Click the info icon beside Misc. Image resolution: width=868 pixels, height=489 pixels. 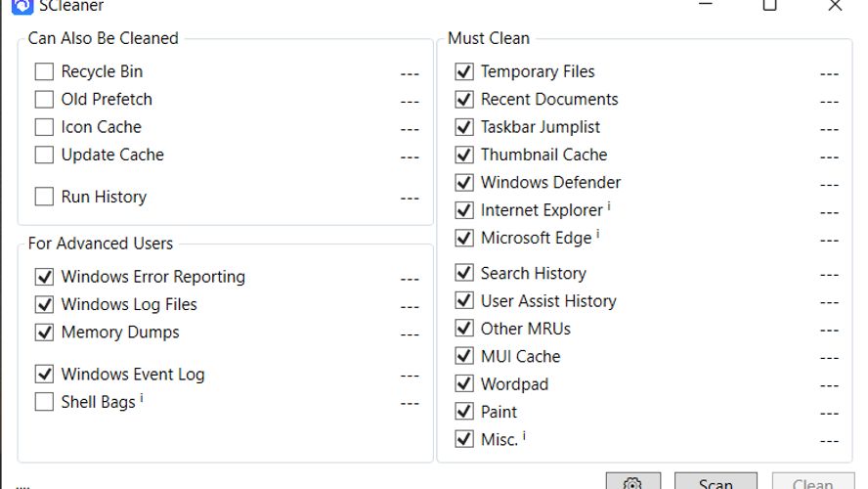(x=524, y=436)
